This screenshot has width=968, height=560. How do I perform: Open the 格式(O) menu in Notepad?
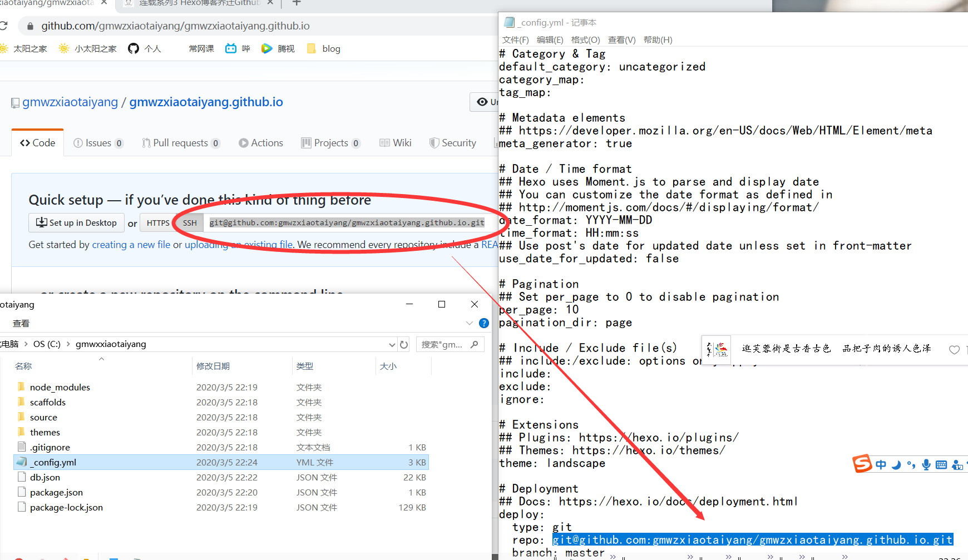click(x=585, y=40)
